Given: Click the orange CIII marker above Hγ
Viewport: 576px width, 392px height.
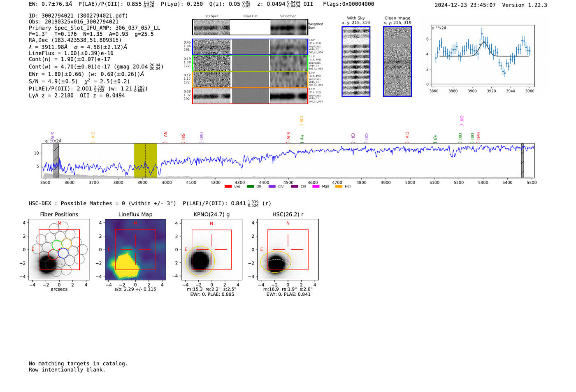Looking at the screenshot, I should (302, 121).
